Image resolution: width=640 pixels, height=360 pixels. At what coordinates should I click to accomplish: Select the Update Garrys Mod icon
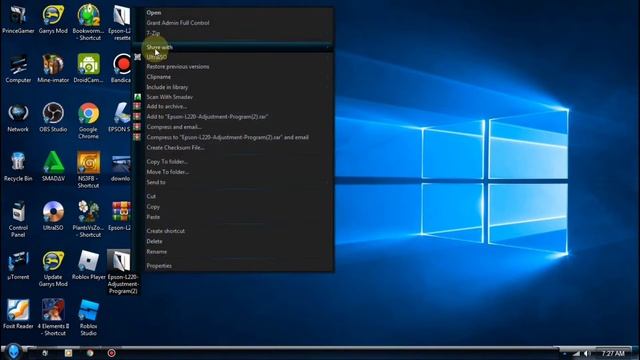(53, 269)
